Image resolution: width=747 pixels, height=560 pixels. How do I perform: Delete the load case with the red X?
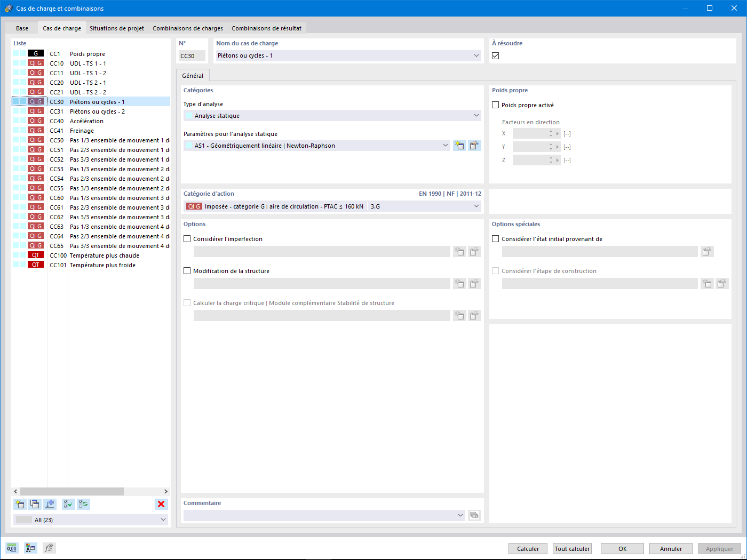point(161,504)
